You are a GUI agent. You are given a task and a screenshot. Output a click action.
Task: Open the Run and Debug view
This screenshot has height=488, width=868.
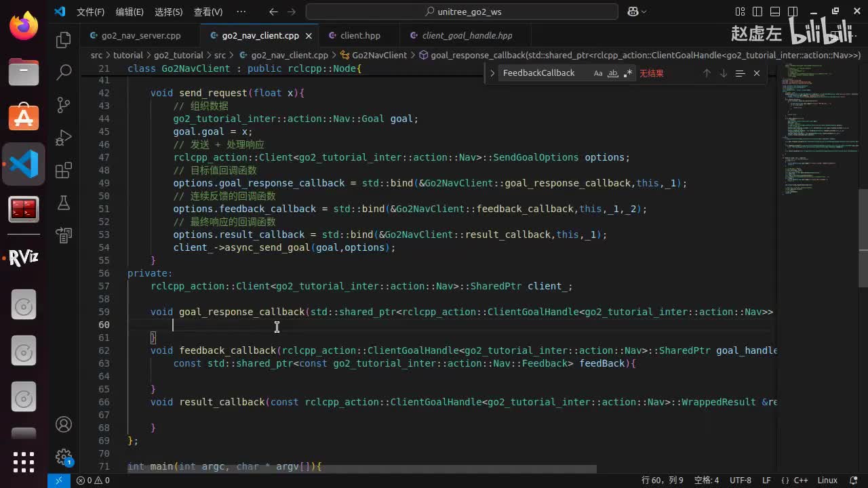(64, 138)
